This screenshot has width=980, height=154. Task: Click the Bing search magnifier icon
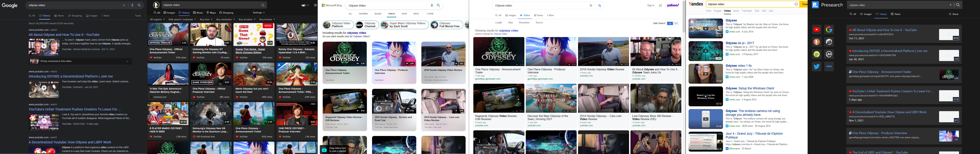438,5
